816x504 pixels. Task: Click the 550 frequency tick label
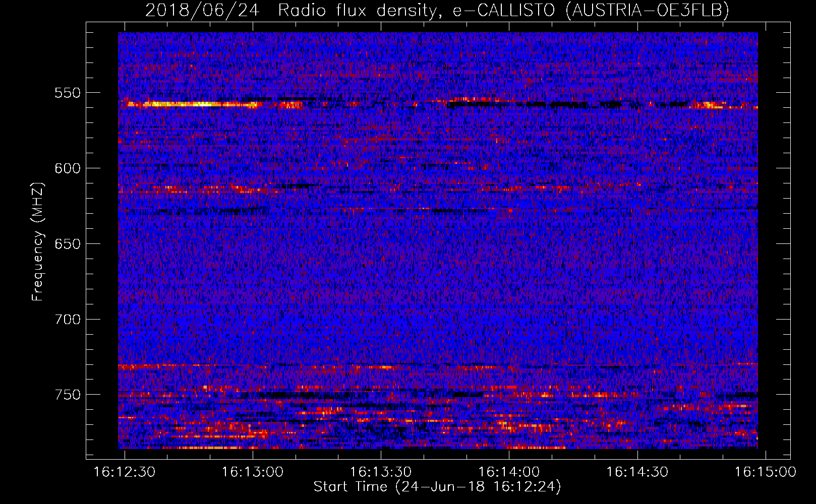pyautogui.click(x=67, y=93)
